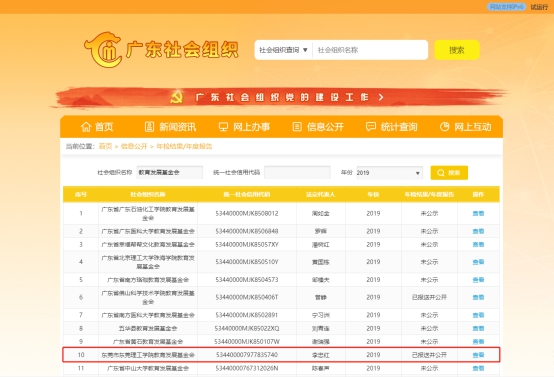The image size is (554, 377).
Task: Click 查看 for row 9 (…850107W)
Action: click(478, 342)
